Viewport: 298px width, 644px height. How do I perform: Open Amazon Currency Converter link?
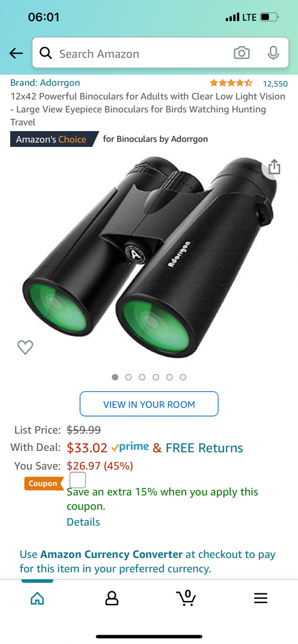(x=111, y=554)
